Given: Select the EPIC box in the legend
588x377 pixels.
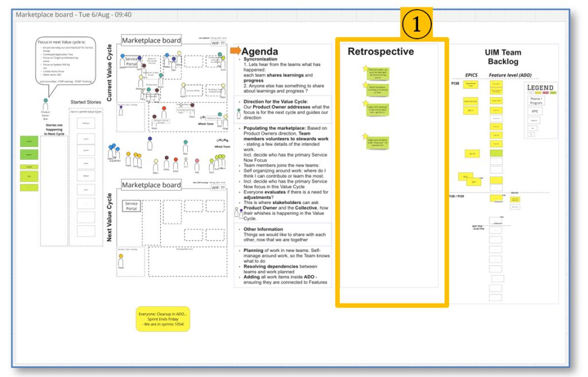Looking at the screenshot, I should pos(535,111).
